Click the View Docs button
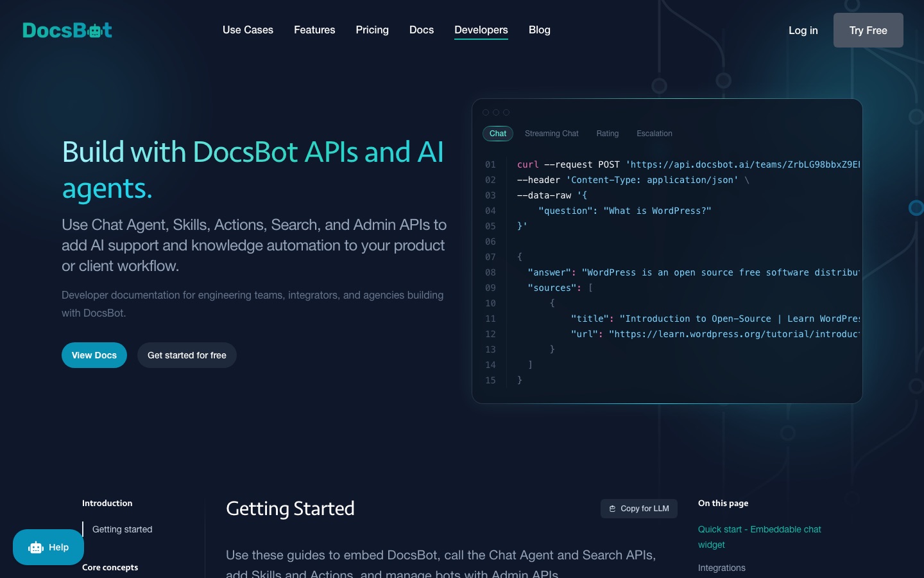 [x=94, y=355]
